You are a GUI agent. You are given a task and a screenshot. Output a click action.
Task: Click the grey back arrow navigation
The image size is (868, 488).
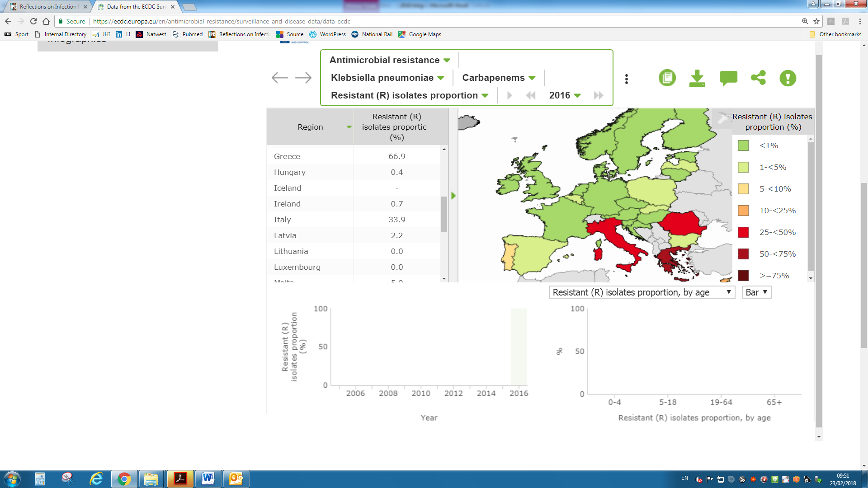279,78
